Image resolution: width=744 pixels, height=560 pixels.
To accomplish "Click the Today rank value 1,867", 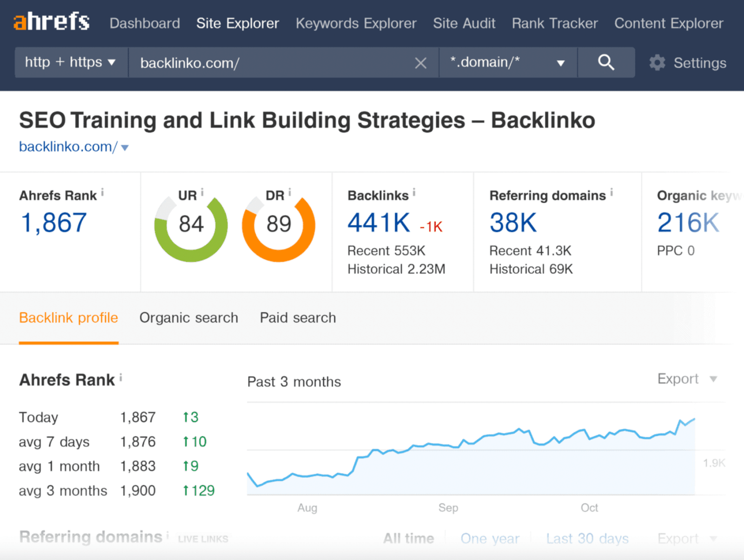I will coord(138,417).
